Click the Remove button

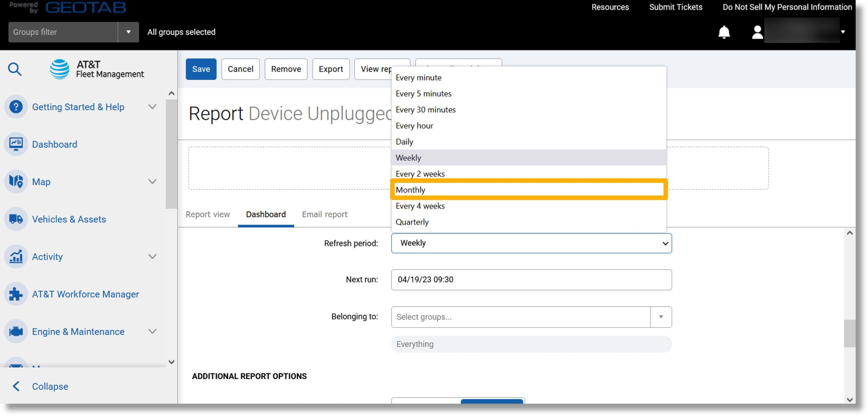(286, 69)
